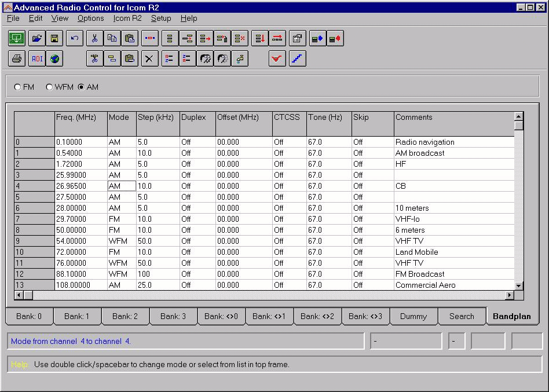Click the WFM mode cell in row 9
The height and width of the screenshot is (392, 549).
tap(122, 241)
